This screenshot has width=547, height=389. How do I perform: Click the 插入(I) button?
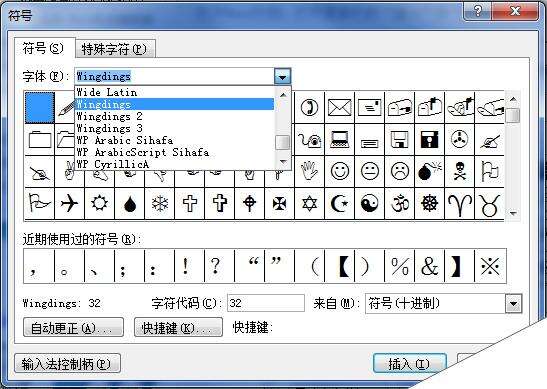coord(409,364)
